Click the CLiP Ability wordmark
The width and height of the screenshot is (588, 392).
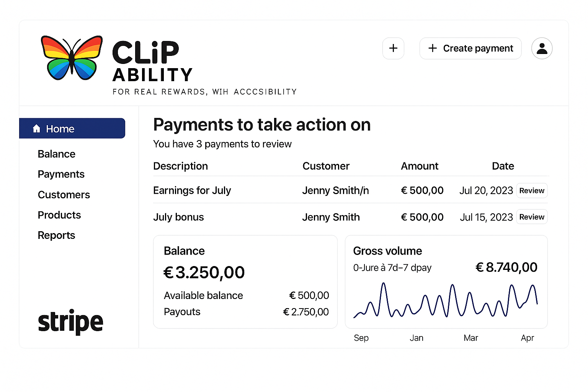[152, 61]
